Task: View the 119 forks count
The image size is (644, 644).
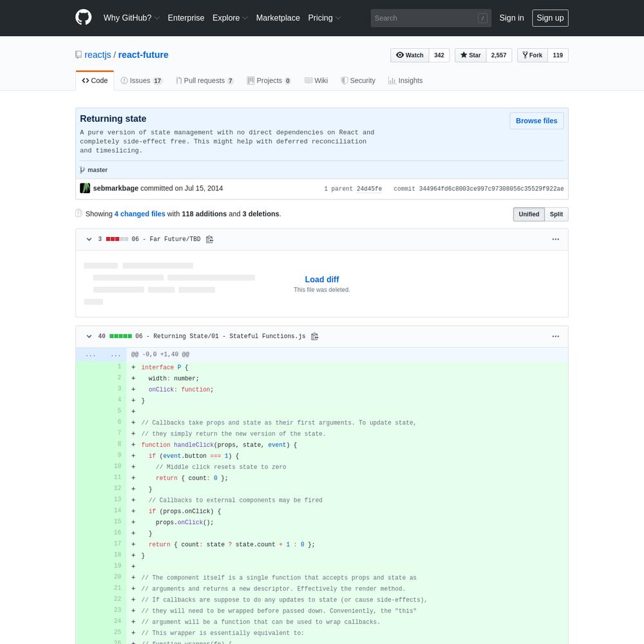Action: 558,55
